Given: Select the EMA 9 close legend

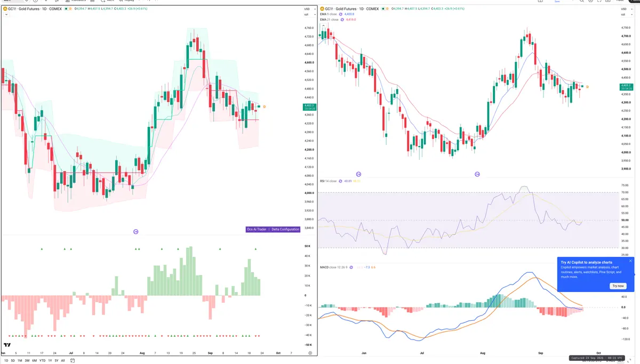Looking at the screenshot, I should (x=328, y=14).
